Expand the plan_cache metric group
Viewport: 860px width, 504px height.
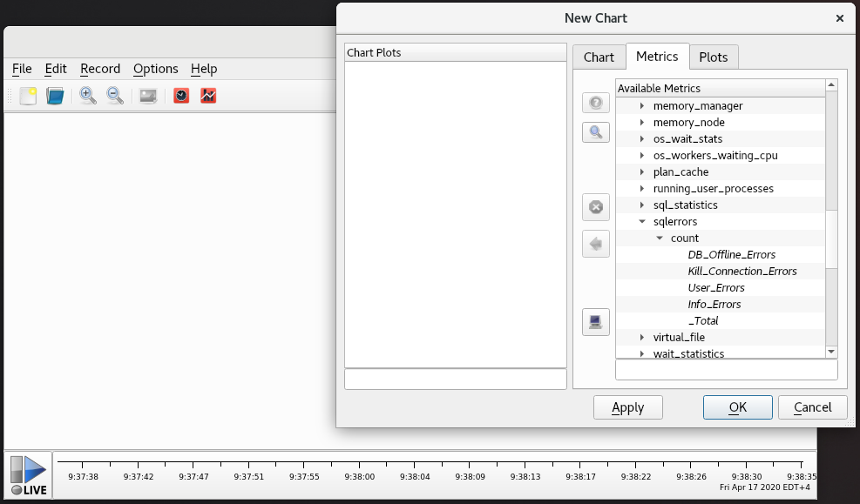click(x=642, y=172)
